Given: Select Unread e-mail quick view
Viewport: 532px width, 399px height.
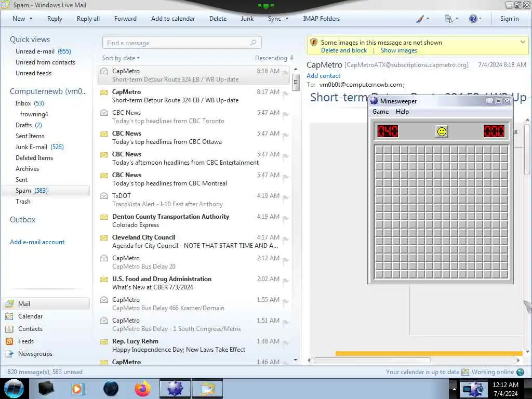Looking at the screenshot, I should click(x=43, y=51).
